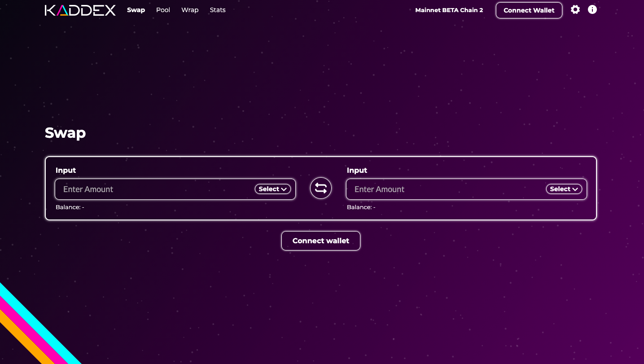Click the left Input label
644x364 pixels.
click(66, 171)
